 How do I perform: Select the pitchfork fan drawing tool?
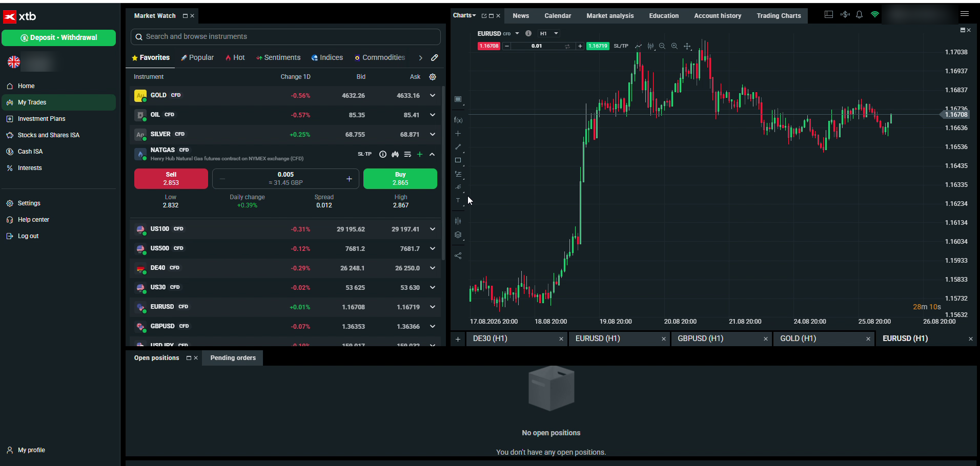point(458,187)
